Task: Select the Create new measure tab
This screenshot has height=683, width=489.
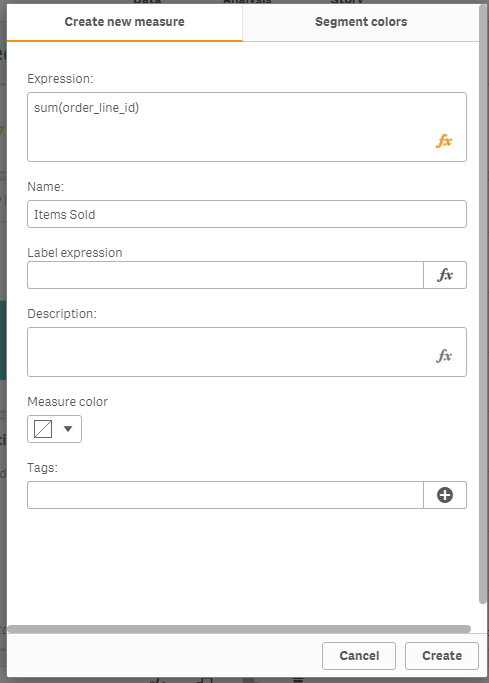Action: (125, 22)
